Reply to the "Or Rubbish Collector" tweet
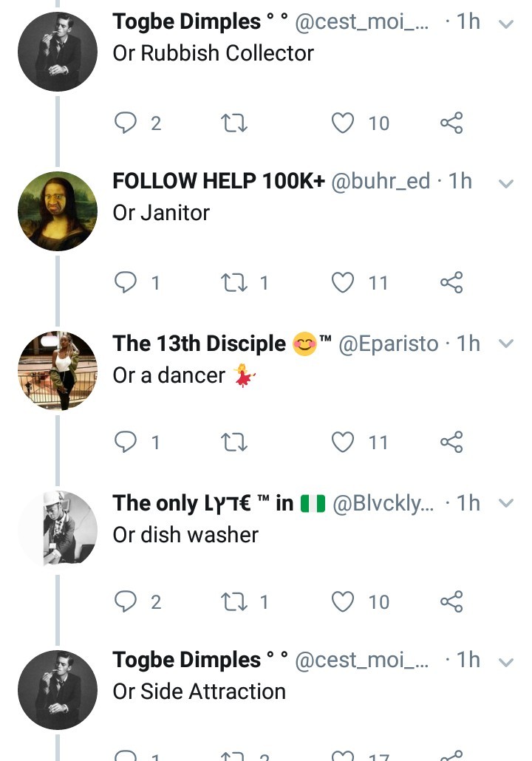Viewport: 532px width, 761px height. [126, 123]
